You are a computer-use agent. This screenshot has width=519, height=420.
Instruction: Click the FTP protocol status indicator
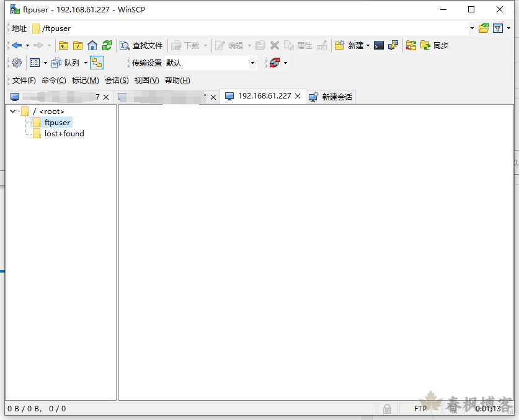[x=420, y=409]
